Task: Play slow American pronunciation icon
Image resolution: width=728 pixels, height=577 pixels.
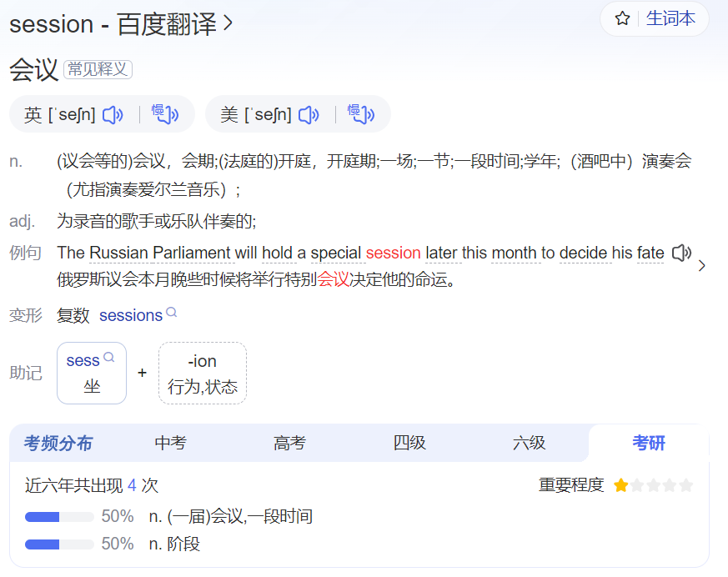Action: [361, 114]
